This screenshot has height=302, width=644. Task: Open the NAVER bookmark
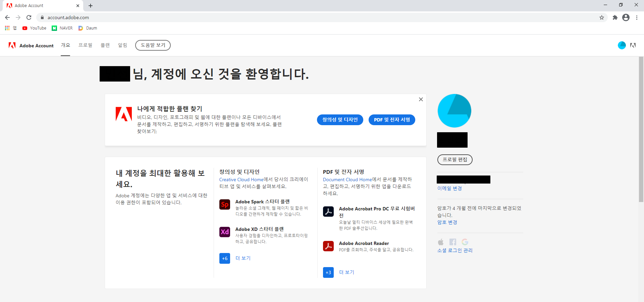click(62, 28)
